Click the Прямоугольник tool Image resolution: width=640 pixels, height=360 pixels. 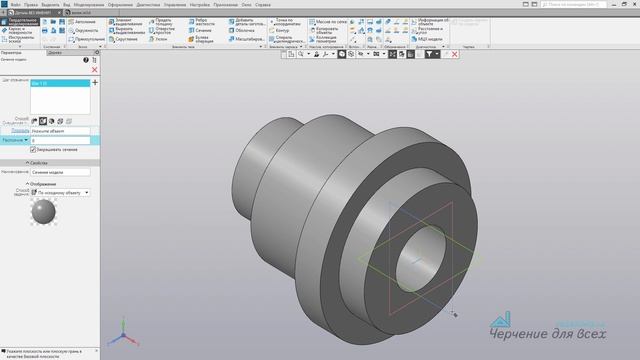[87, 39]
